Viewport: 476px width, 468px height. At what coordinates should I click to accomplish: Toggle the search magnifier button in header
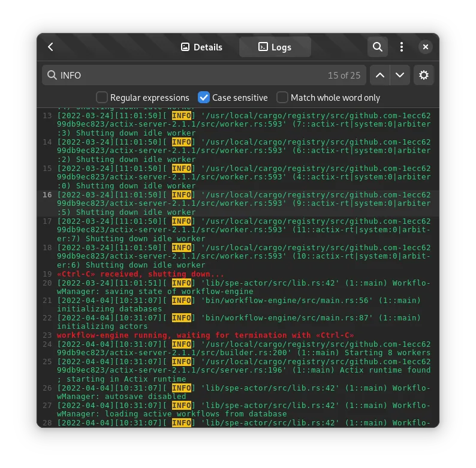[x=377, y=47]
